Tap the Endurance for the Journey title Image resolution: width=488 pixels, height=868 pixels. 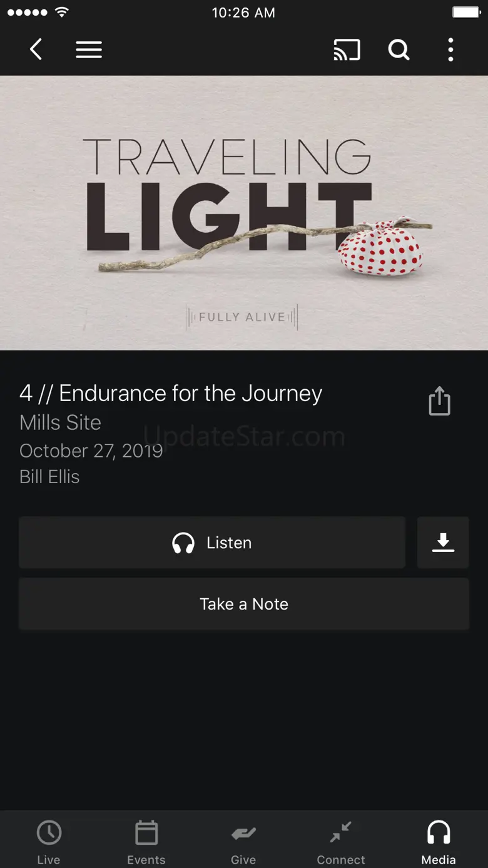[x=171, y=394]
